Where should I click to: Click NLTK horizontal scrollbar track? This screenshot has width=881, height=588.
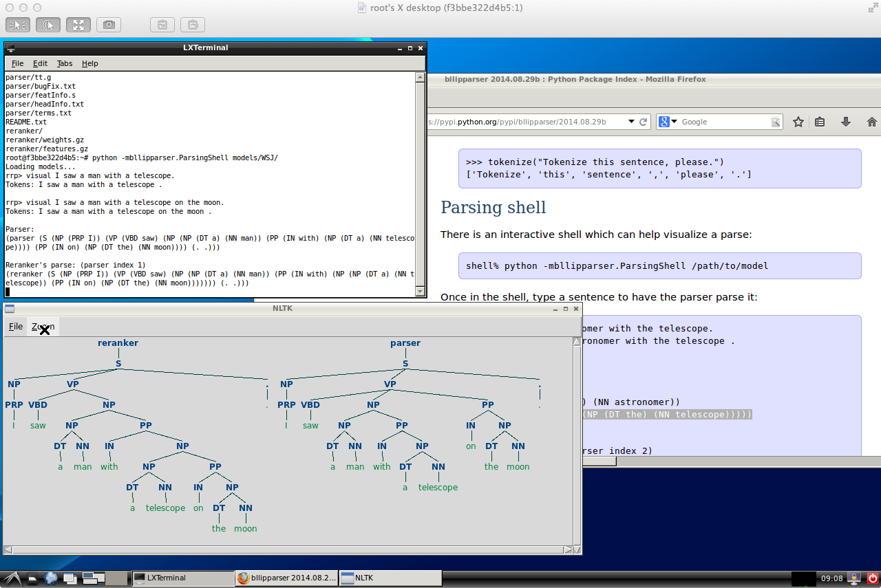tap(288, 549)
